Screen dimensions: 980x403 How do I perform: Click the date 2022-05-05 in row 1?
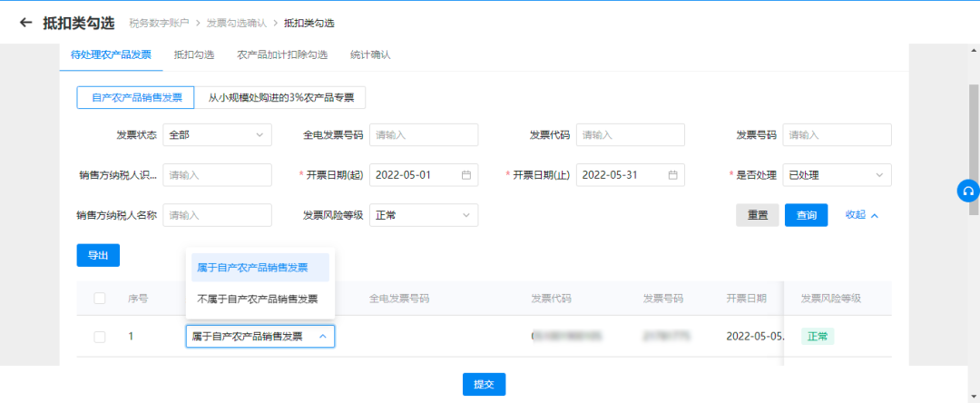755,337
